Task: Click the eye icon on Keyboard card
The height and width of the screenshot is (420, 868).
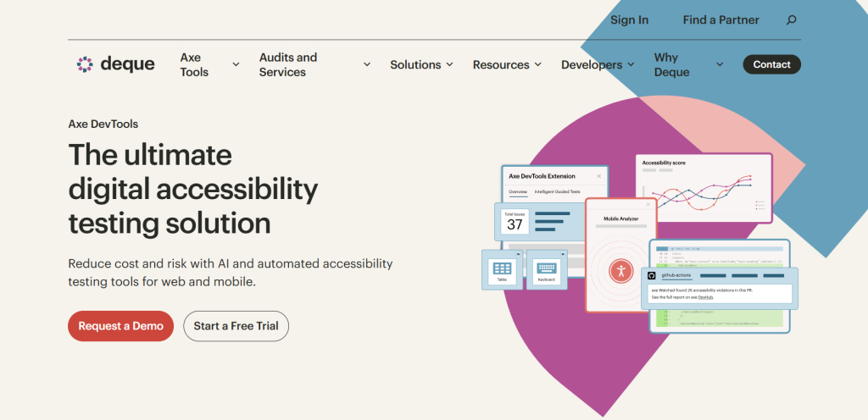Action: 563,254
